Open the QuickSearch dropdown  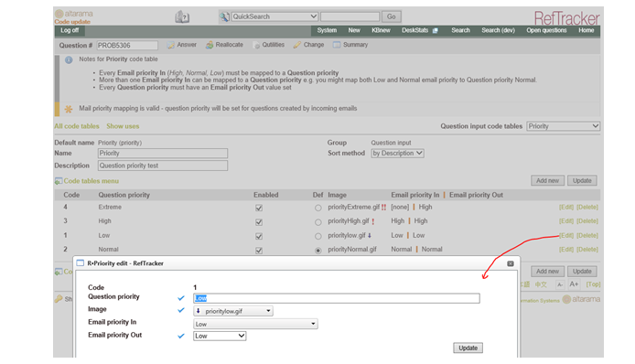(x=274, y=16)
